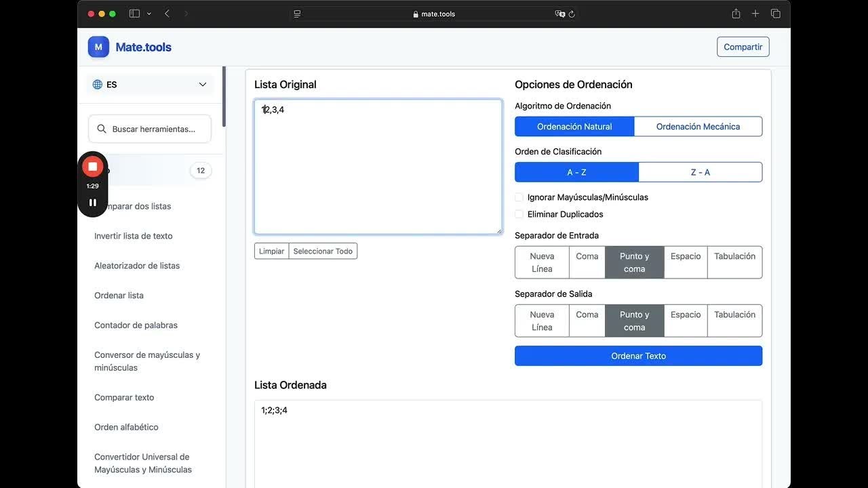Click the Compartir button
Viewport: 868px width, 488px height.
[743, 47]
